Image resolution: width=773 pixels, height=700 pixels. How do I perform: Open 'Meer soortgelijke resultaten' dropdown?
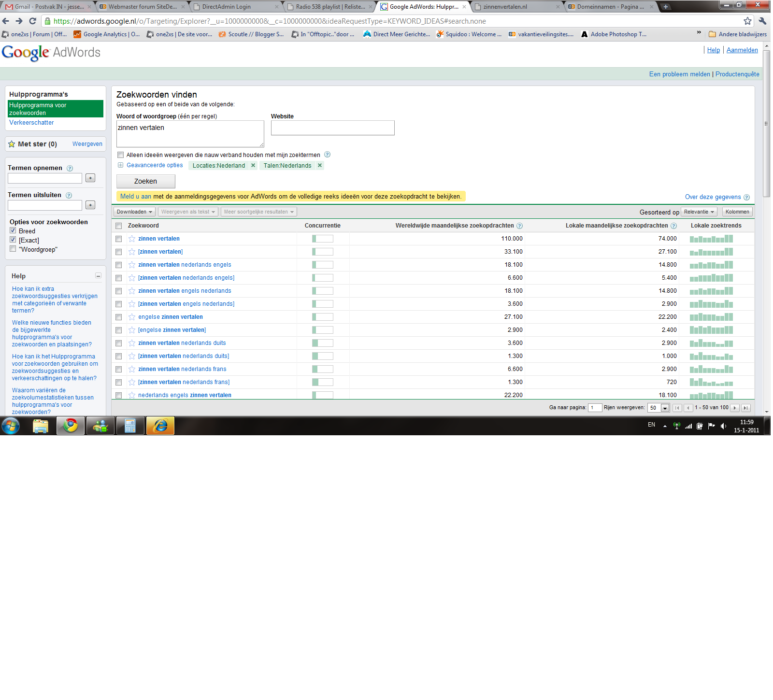[x=259, y=212]
